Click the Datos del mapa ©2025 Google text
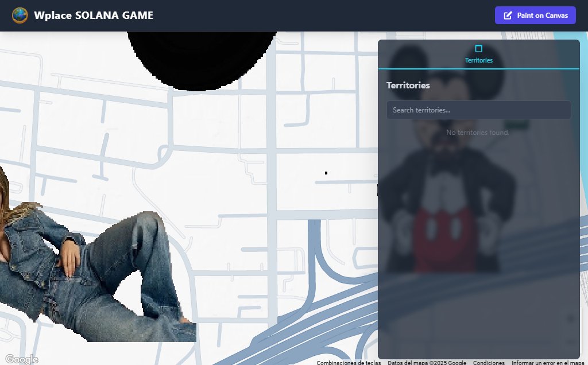The image size is (588, 365). coord(427,362)
